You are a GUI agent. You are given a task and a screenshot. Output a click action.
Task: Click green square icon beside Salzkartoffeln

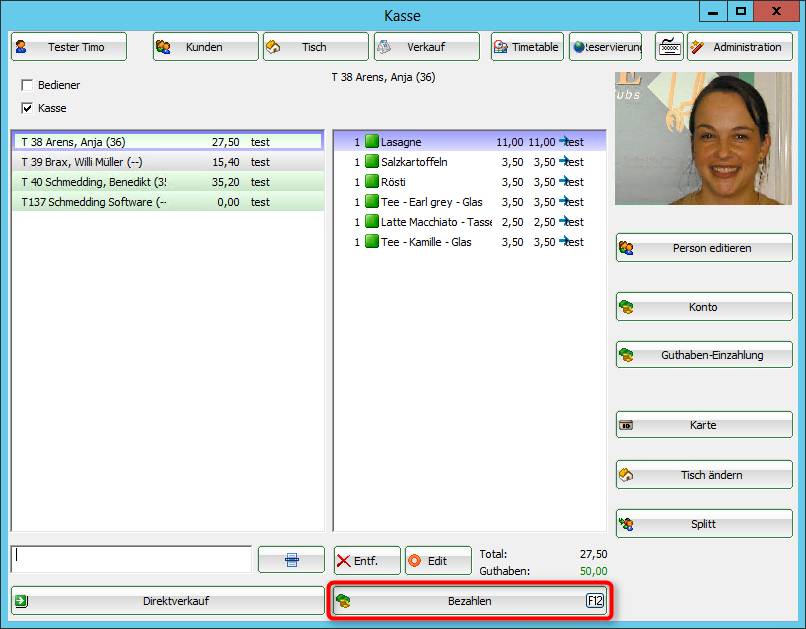[372, 162]
